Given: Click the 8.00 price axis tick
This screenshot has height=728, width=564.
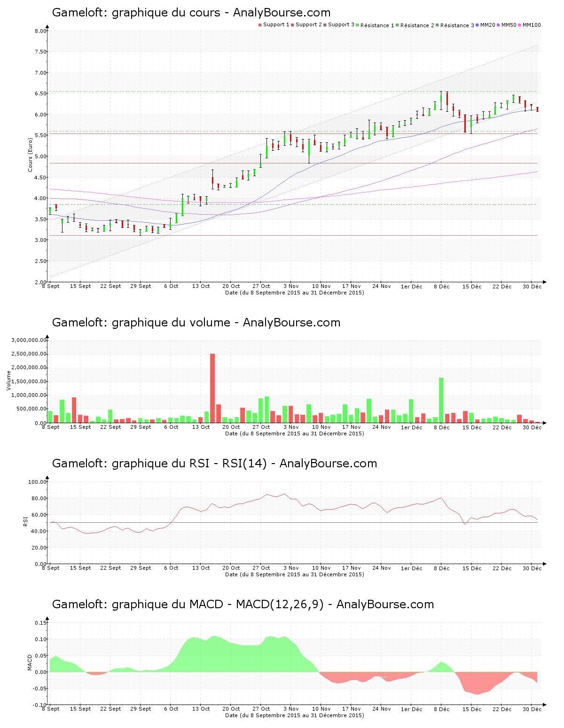Looking at the screenshot, I should point(40,31).
